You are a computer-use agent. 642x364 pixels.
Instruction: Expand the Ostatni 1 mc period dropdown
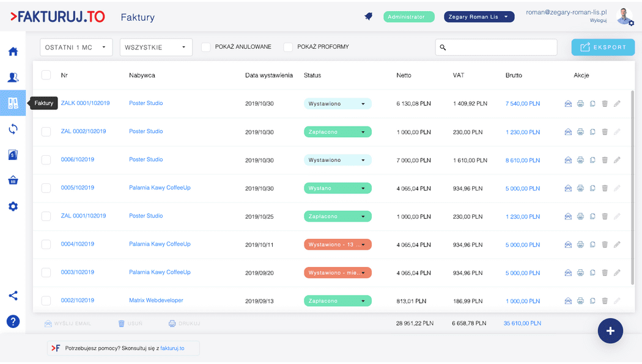(x=76, y=47)
